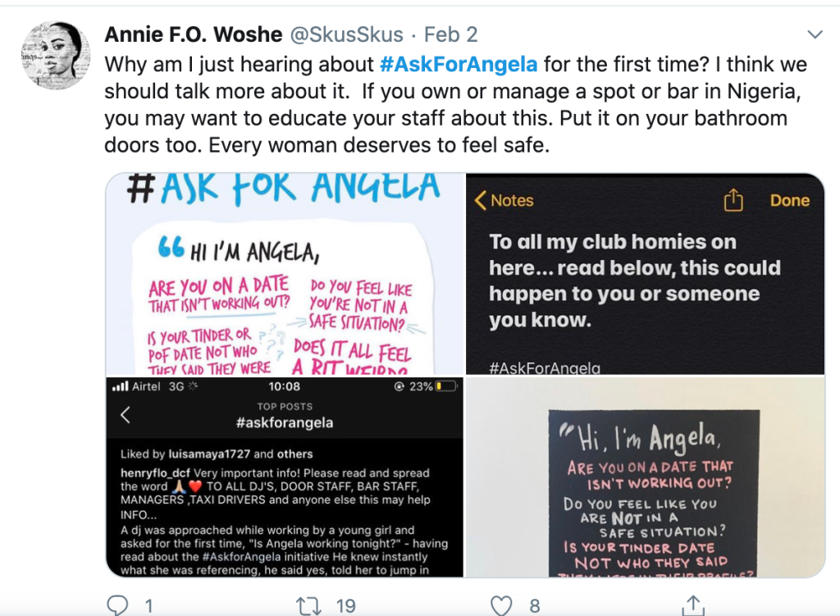
Task: Open the Feb 2 tweet timestamp
Action: 450,34
